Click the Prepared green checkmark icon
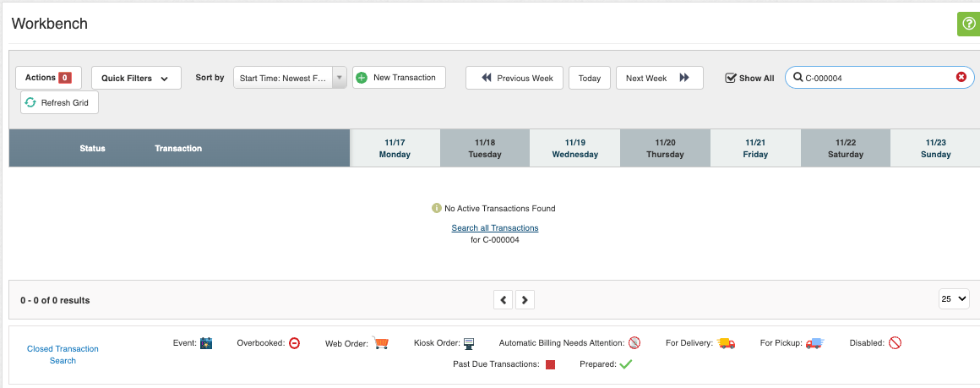The width and height of the screenshot is (980, 388). pyautogui.click(x=626, y=364)
